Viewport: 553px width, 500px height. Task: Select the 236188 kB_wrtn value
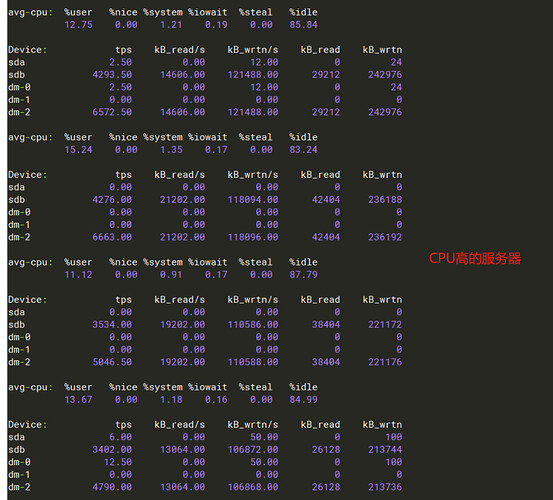(x=385, y=200)
